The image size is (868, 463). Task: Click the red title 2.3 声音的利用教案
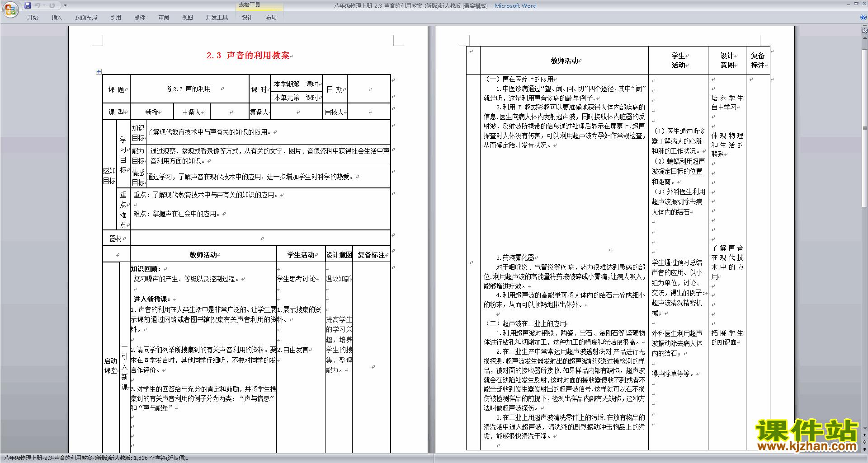[248, 56]
